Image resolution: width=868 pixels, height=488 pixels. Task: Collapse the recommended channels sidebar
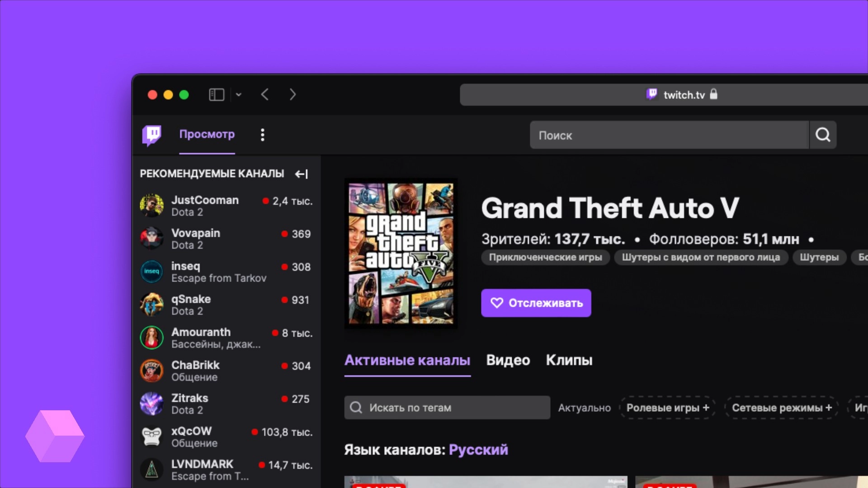click(x=302, y=174)
